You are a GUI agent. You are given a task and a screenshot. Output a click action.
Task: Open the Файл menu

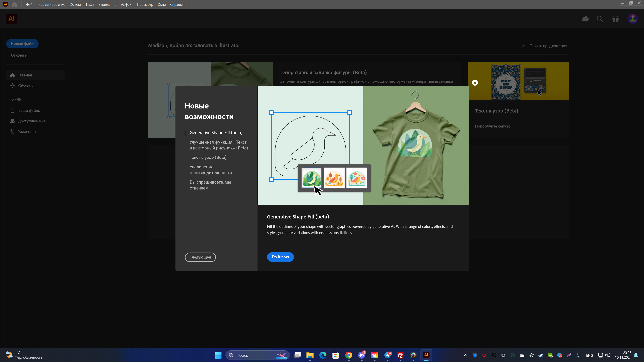pyautogui.click(x=30, y=5)
